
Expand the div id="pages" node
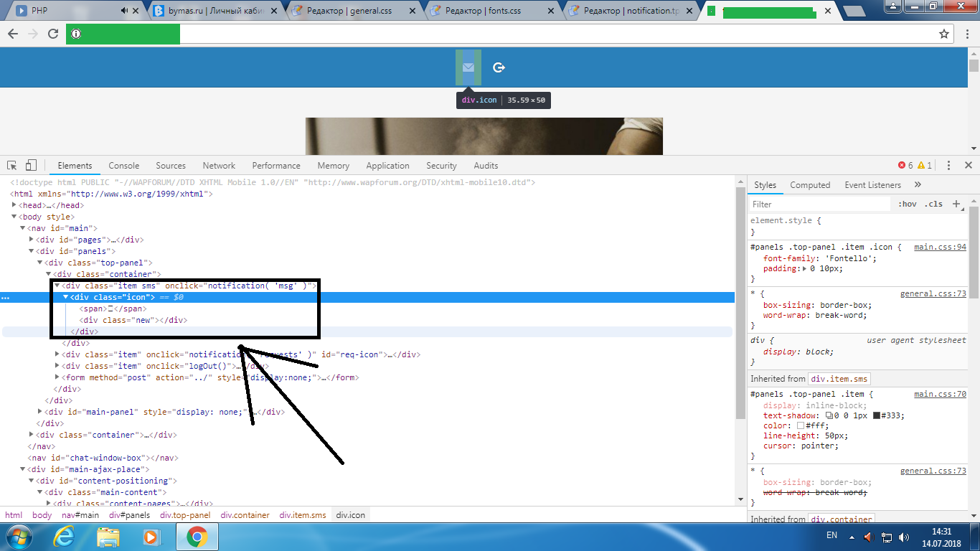(32, 240)
